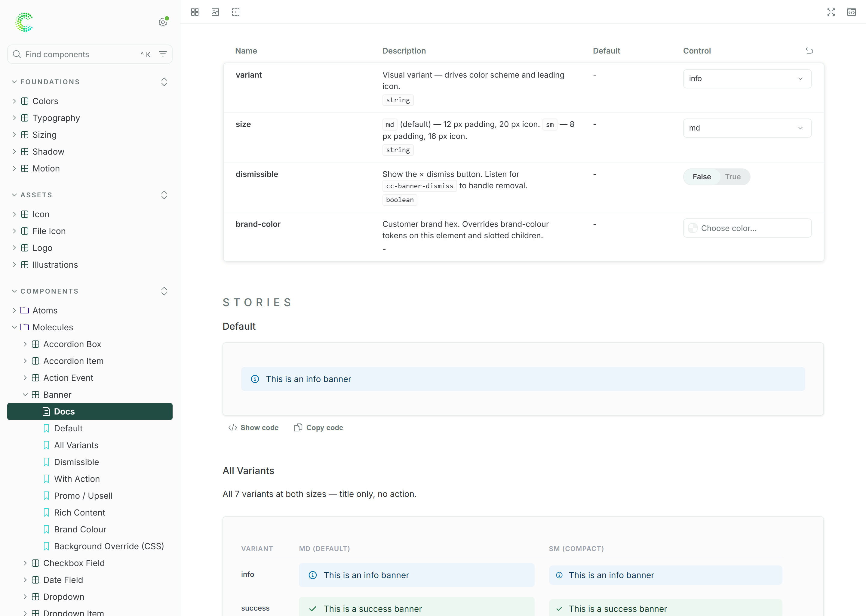This screenshot has height=616, width=866.
Task: Enter fullscreen mode with the expand icon
Action: coord(831,12)
